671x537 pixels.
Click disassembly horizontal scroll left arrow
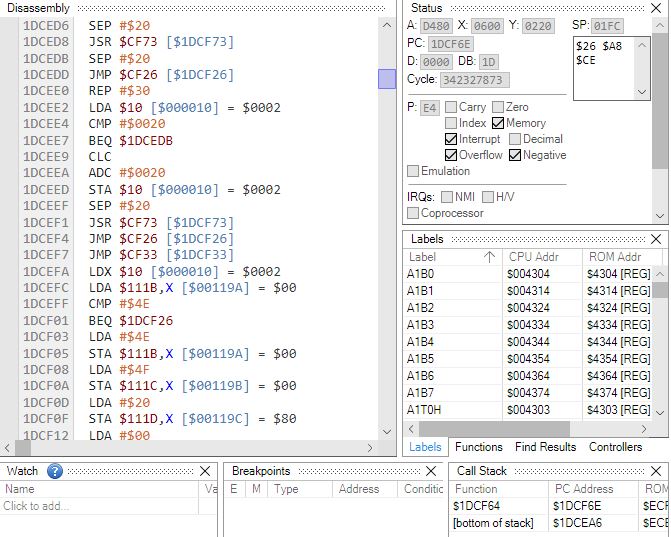pyautogui.click(x=7, y=448)
